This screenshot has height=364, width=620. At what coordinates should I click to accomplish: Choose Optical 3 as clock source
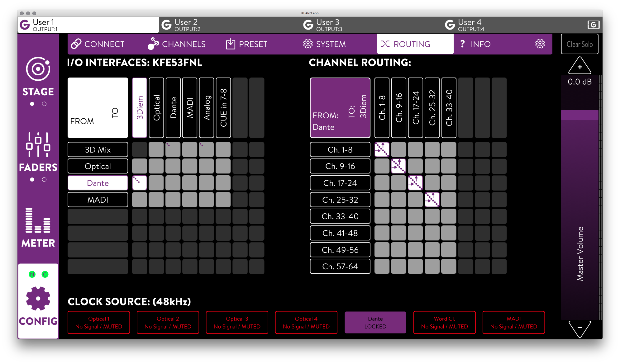tap(237, 323)
